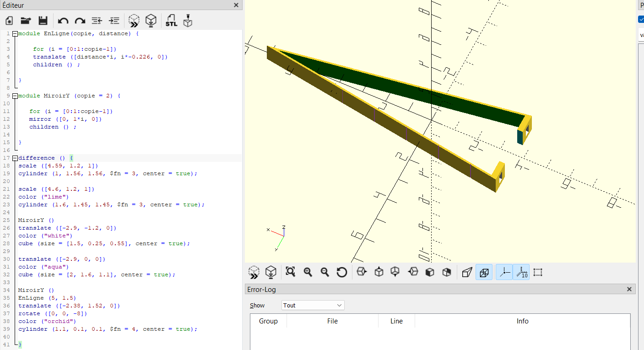Preview the model from the editor toolbar
This screenshot has height=350, width=644.
pos(134,20)
